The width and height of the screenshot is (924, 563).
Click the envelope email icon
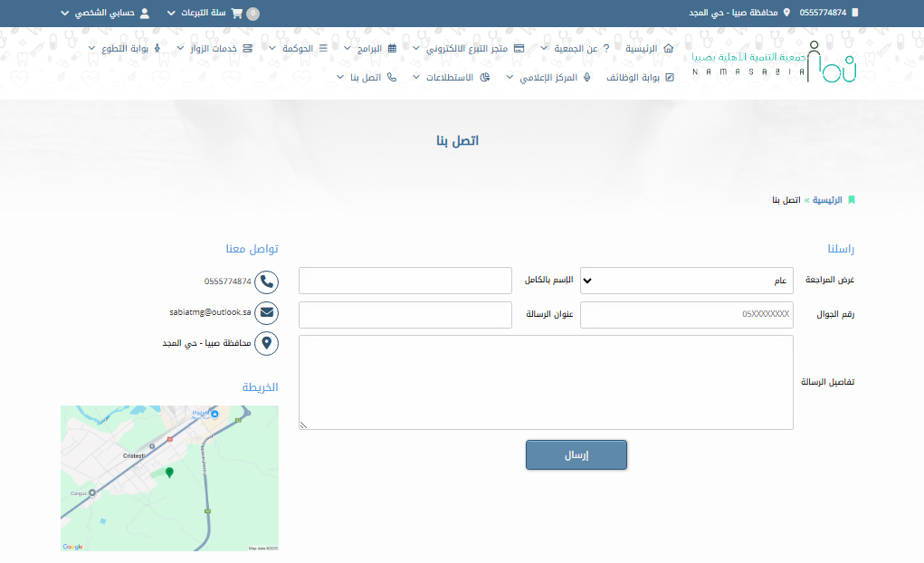click(266, 312)
